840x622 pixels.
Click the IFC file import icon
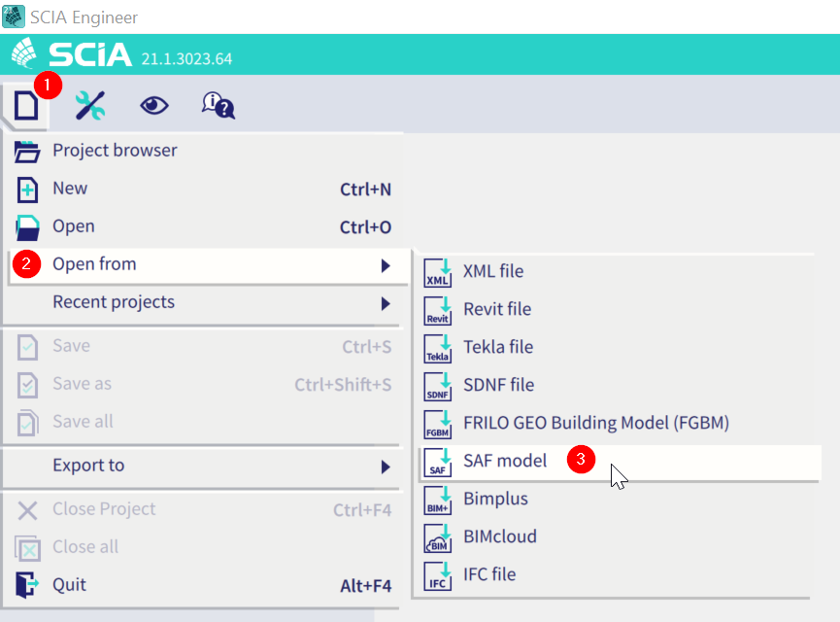pos(439,575)
